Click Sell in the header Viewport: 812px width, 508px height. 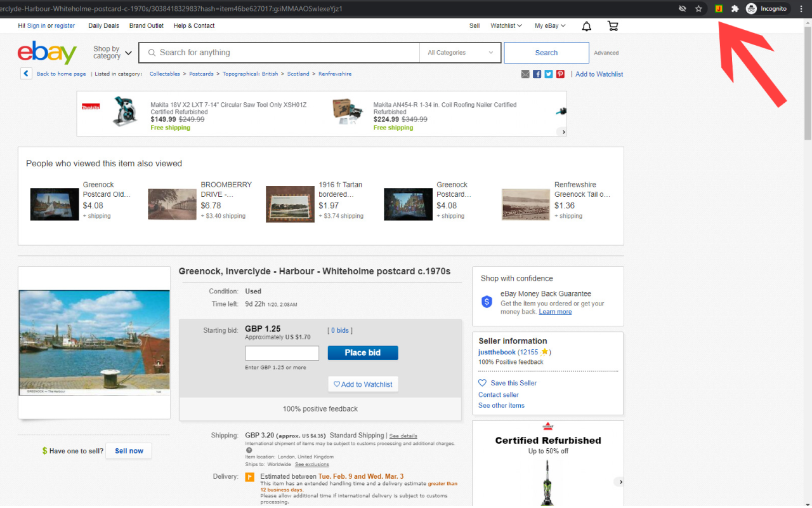point(475,26)
